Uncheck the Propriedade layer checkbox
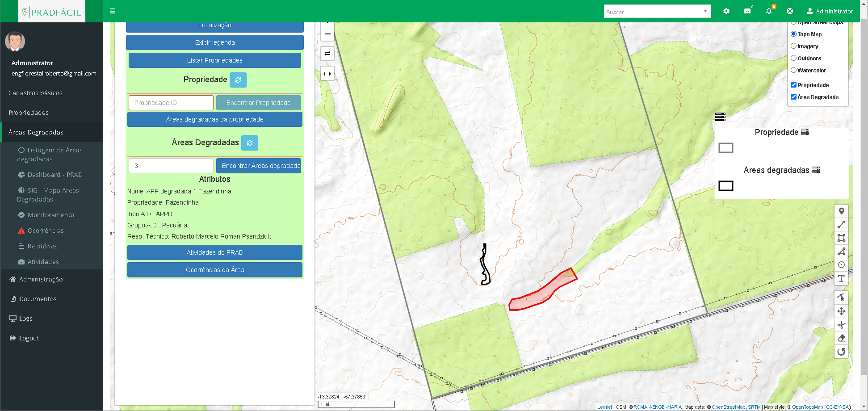Image resolution: width=868 pixels, height=411 pixels. pos(793,85)
